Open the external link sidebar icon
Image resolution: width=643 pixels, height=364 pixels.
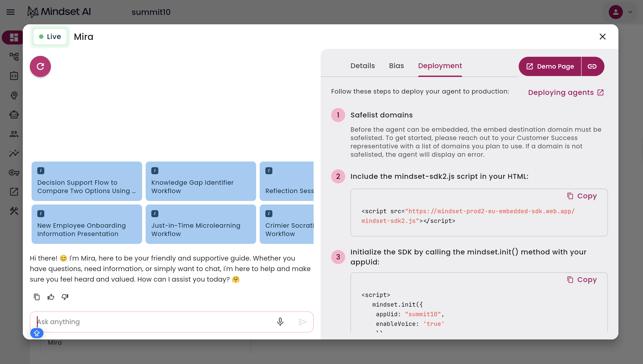pyautogui.click(x=14, y=192)
